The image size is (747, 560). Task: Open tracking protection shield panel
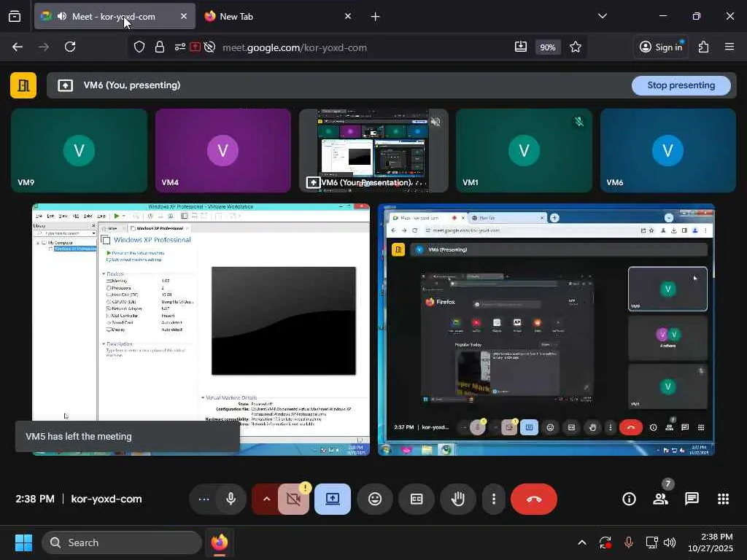[x=139, y=47]
